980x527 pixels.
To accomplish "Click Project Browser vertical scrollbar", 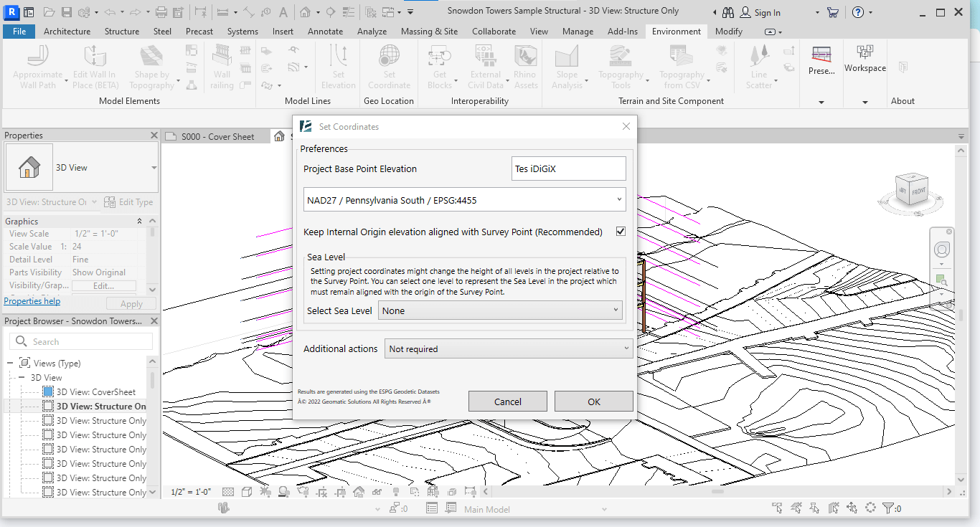I will click(x=152, y=380).
